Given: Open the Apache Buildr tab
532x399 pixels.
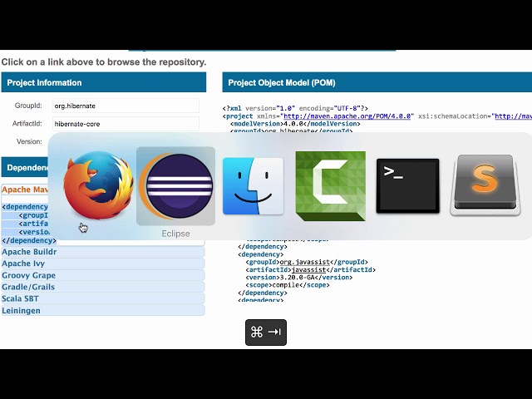Looking at the screenshot, I should coord(103,252).
